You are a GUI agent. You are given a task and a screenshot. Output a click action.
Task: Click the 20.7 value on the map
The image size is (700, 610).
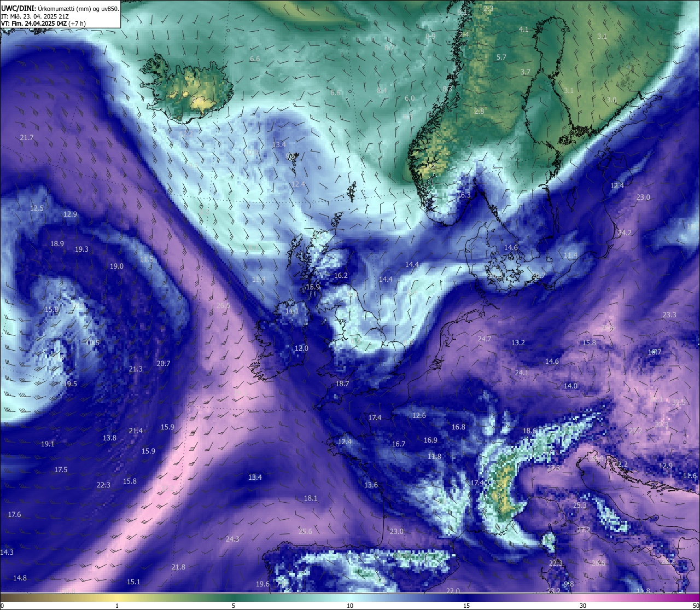pos(164,364)
